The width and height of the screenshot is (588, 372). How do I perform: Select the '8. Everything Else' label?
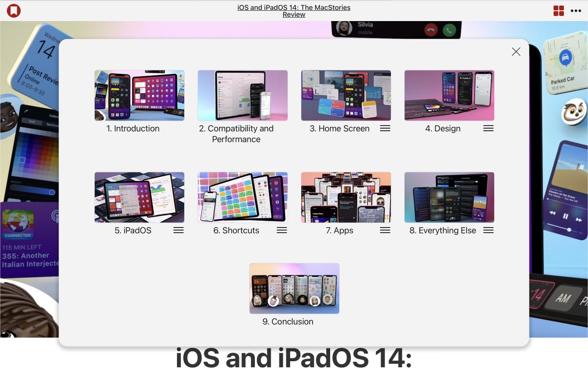[x=443, y=231]
